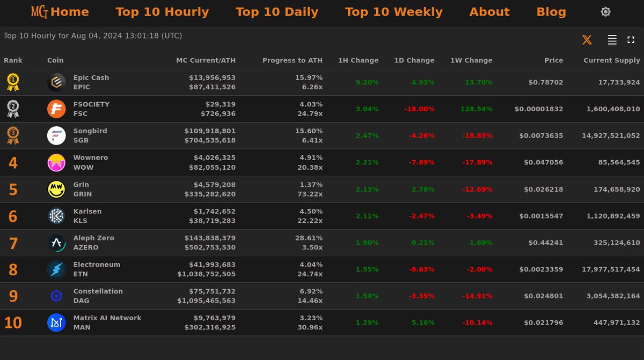The width and height of the screenshot is (644, 360).
Task: Click the bronze third-place rank medal
Action: point(13,135)
